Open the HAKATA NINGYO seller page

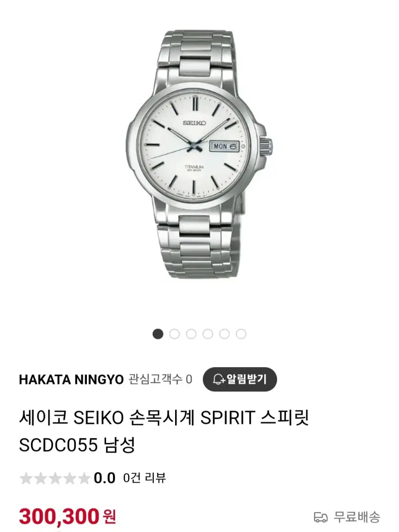[71, 379]
